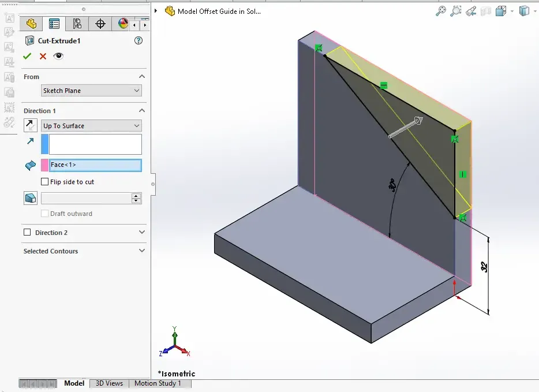Click the Zoom to Fit icon

(441, 11)
